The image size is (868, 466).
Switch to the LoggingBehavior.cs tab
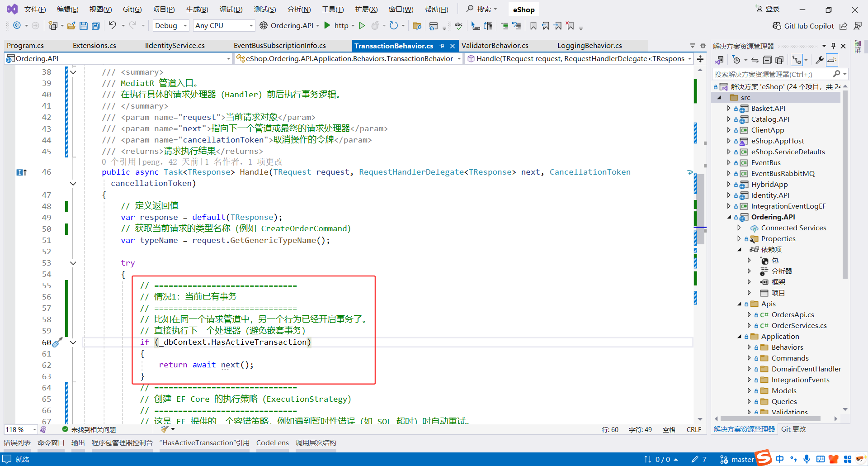pyautogui.click(x=590, y=46)
